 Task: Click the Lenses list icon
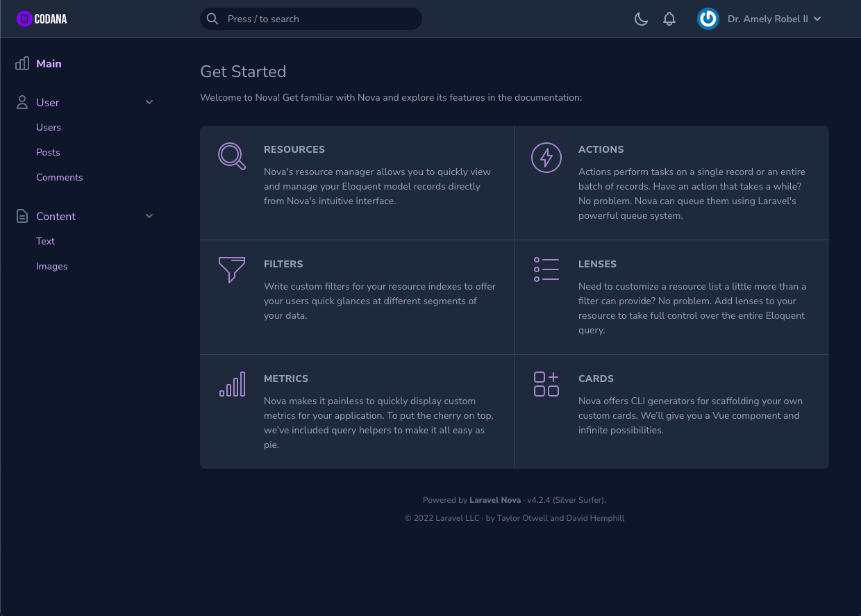point(546,269)
